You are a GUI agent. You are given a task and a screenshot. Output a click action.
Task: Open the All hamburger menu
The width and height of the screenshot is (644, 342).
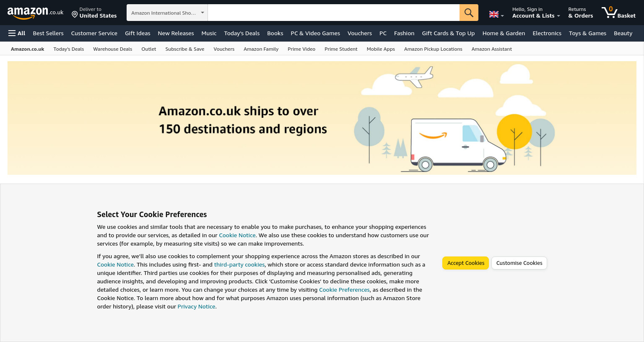[17, 33]
